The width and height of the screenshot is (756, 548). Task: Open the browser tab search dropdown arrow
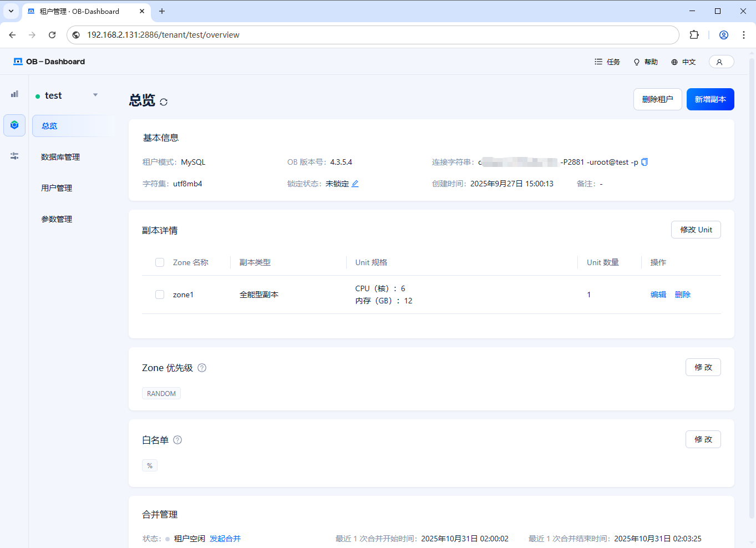click(11, 11)
